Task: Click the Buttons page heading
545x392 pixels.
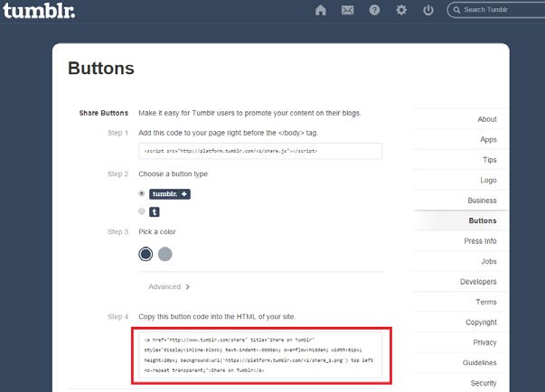Action: pyautogui.click(x=101, y=68)
